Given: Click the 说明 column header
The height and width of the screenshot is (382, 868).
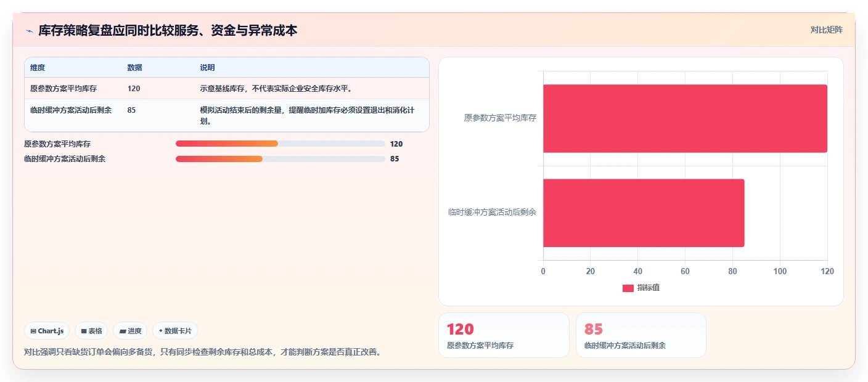Looking at the screenshot, I should click(x=207, y=67).
